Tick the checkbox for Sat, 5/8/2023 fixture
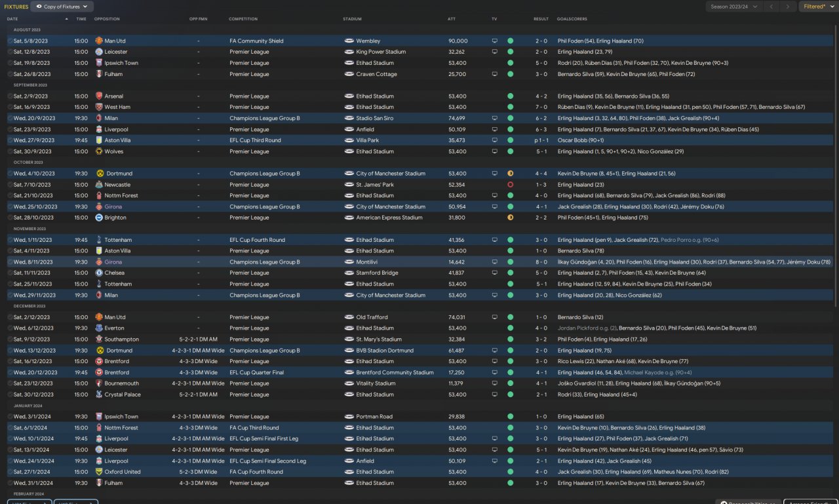Image resolution: width=839 pixels, height=504 pixels. coord(10,41)
